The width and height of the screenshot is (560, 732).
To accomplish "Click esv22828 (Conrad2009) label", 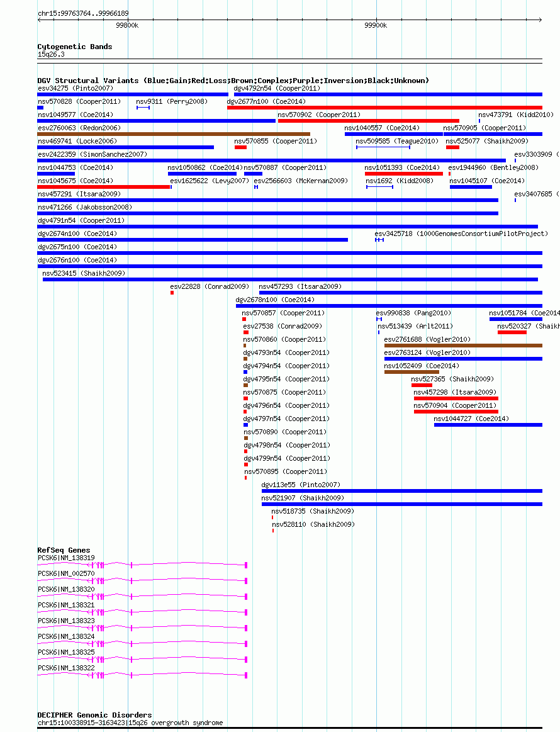I will [x=210, y=286].
